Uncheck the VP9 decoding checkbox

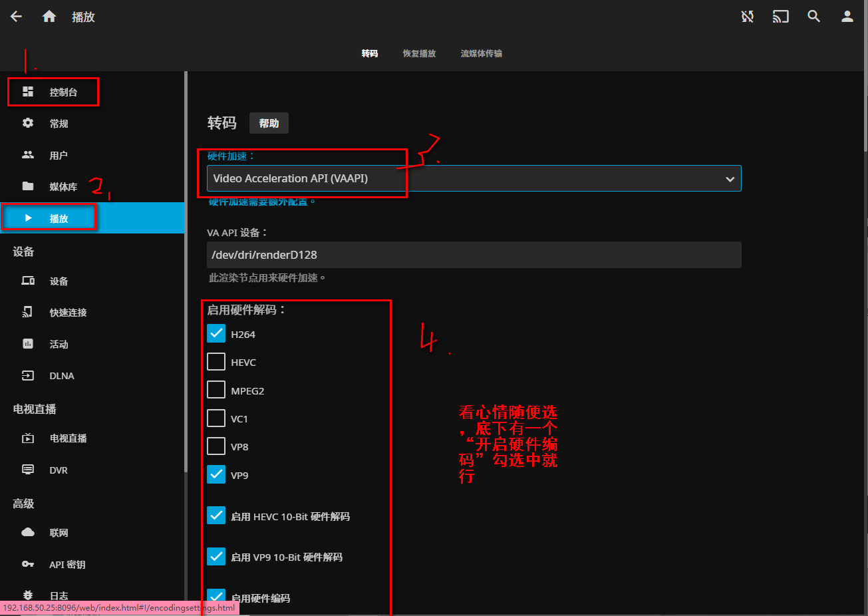coord(216,474)
